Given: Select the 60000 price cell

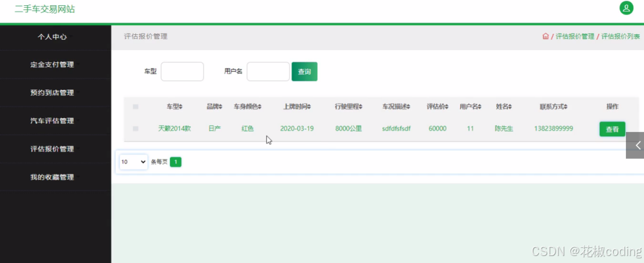Looking at the screenshot, I should click(437, 129).
